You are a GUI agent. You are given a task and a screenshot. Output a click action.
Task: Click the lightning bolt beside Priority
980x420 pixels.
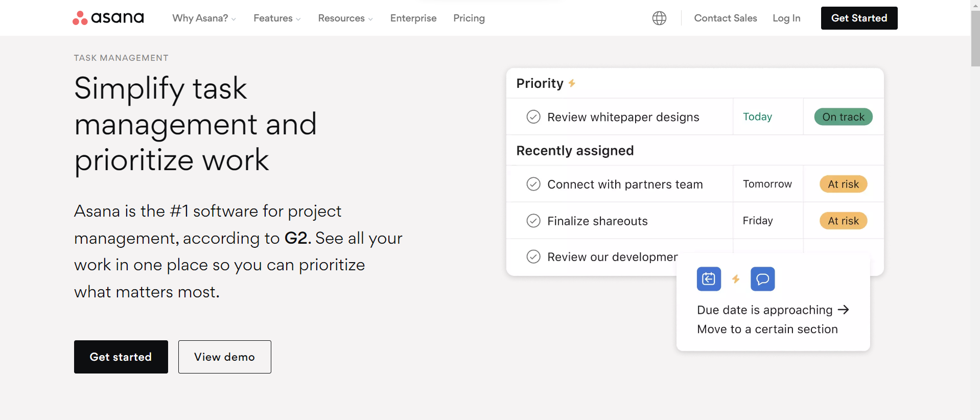click(x=572, y=83)
